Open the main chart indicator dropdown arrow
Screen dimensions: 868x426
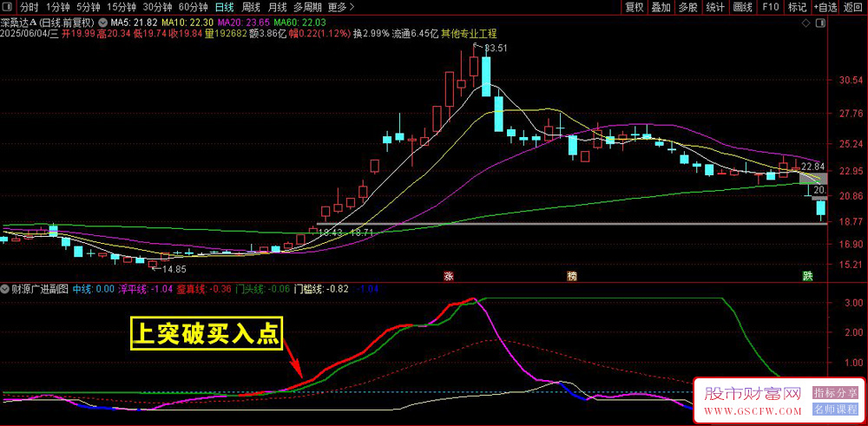(x=103, y=23)
